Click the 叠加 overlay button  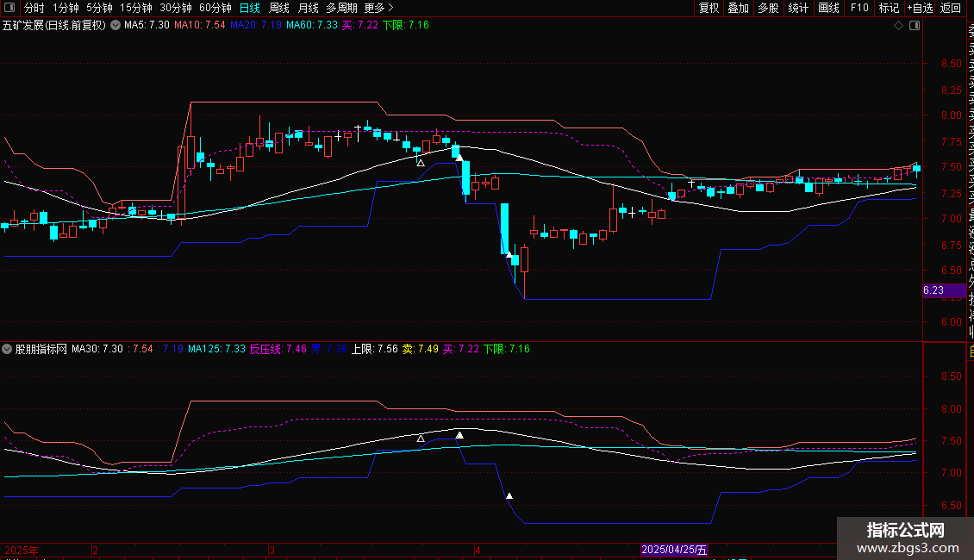[x=739, y=8]
